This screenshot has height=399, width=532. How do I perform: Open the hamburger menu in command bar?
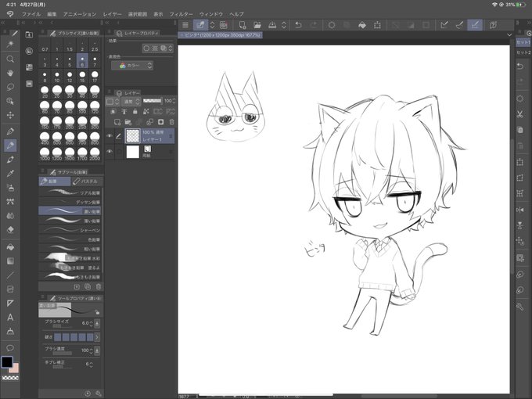pos(185,25)
